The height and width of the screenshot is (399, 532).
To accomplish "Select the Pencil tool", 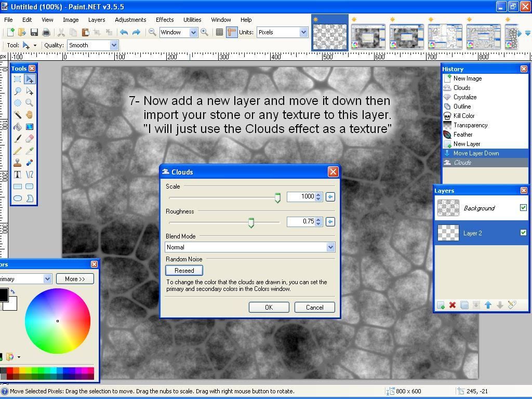I will point(17,151).
